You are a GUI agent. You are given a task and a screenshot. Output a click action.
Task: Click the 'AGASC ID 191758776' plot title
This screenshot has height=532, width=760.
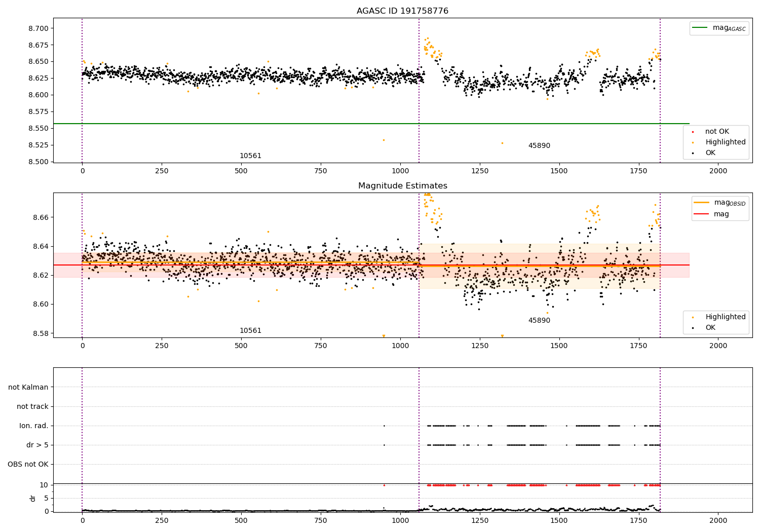point(402,11)
